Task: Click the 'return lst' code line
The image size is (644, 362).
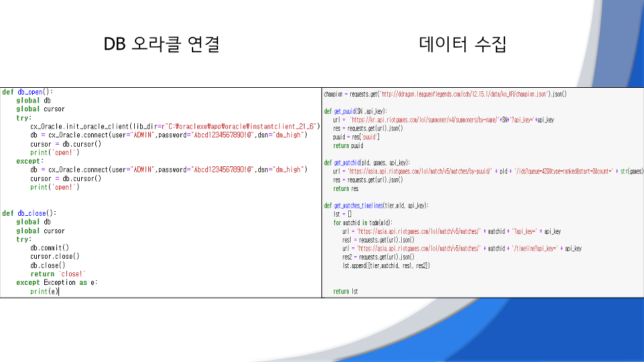Action: (x=345, y=292)
